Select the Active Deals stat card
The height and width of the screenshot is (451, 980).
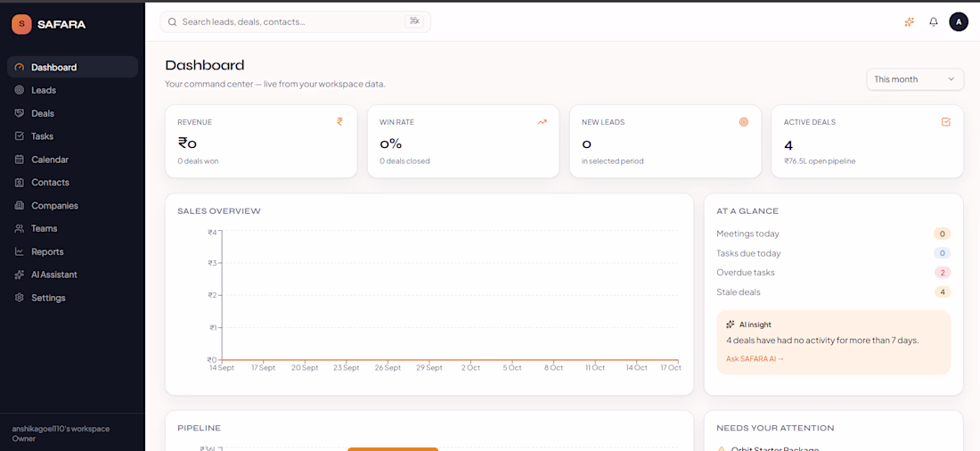click(x=868, y=142)
